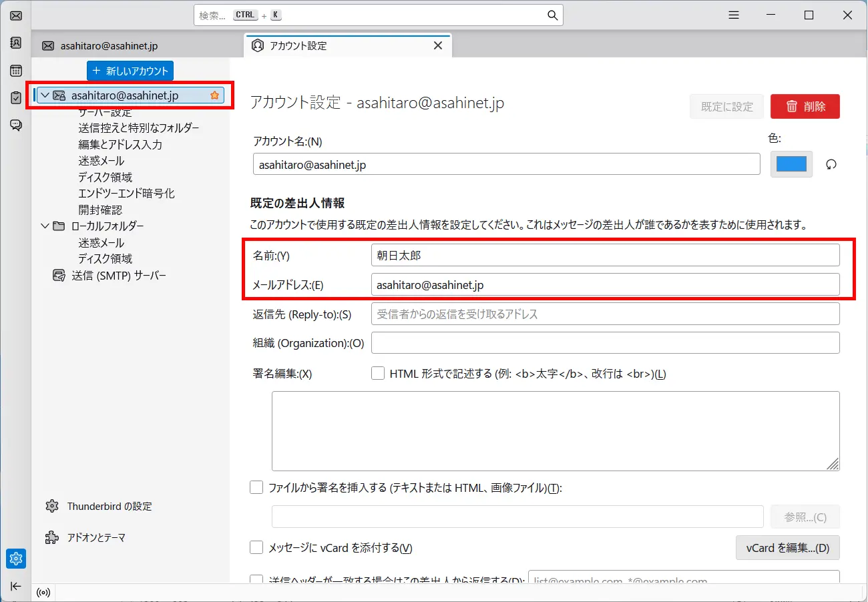Open the Calendar space icon
Viewport: 868px width, 602px height.
[x=15, y=70]
